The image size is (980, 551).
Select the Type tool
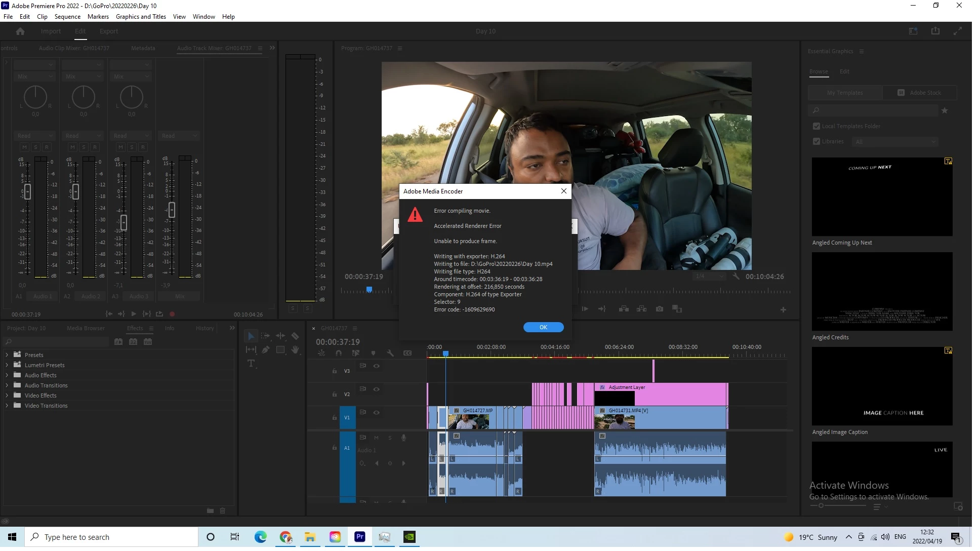(x=251, y=363)
